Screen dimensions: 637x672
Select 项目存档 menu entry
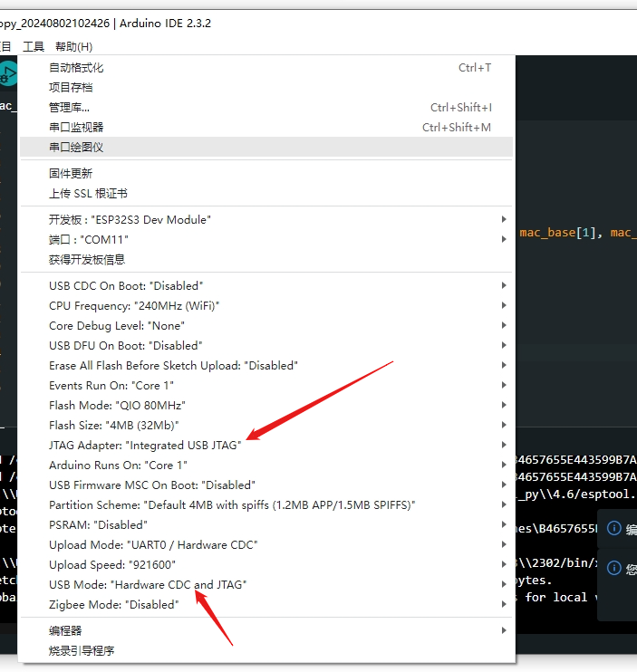coord(266,88)
